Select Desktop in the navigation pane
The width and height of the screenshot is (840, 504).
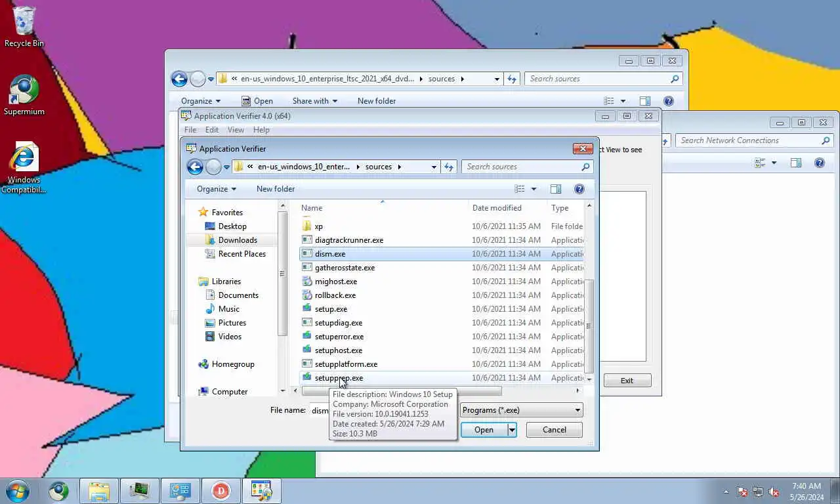tap(232, 226)
